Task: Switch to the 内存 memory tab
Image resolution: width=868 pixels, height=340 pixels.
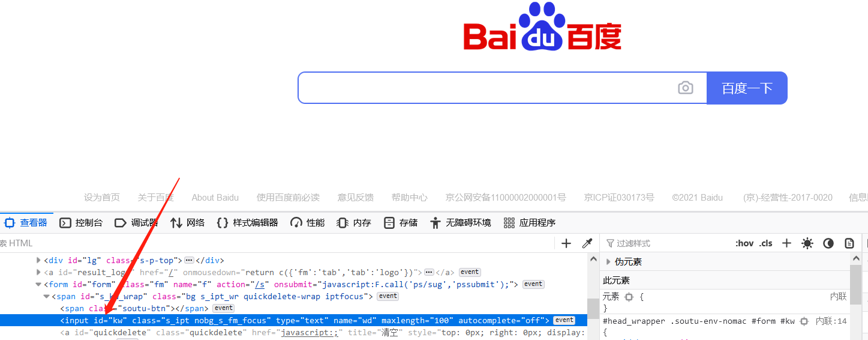Action: click(354, 223)
